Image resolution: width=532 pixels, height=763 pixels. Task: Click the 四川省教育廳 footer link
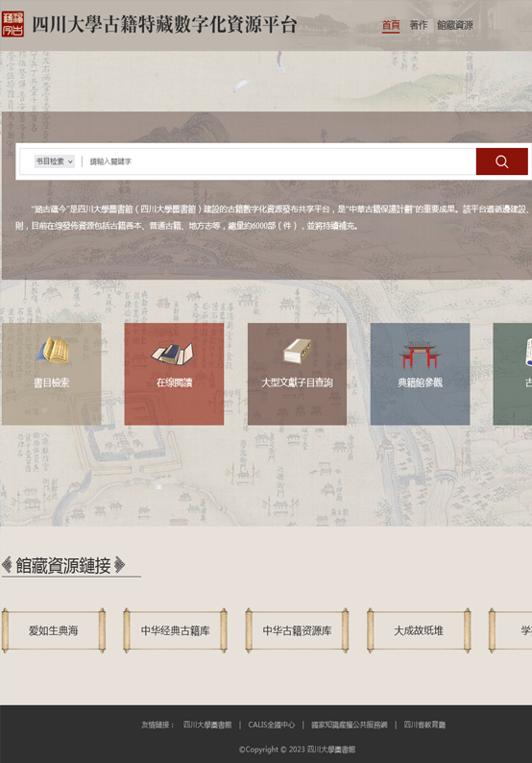424,725
